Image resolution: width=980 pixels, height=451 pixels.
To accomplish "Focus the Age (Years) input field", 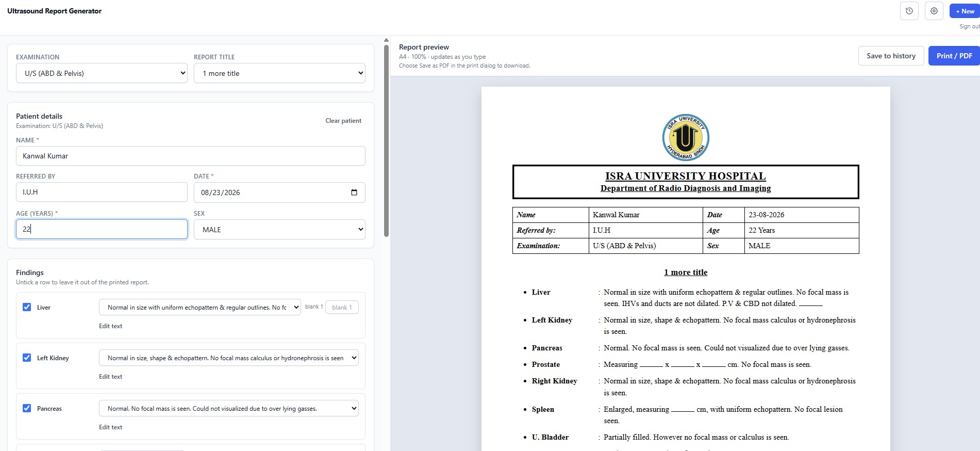I will pos(102,229).
